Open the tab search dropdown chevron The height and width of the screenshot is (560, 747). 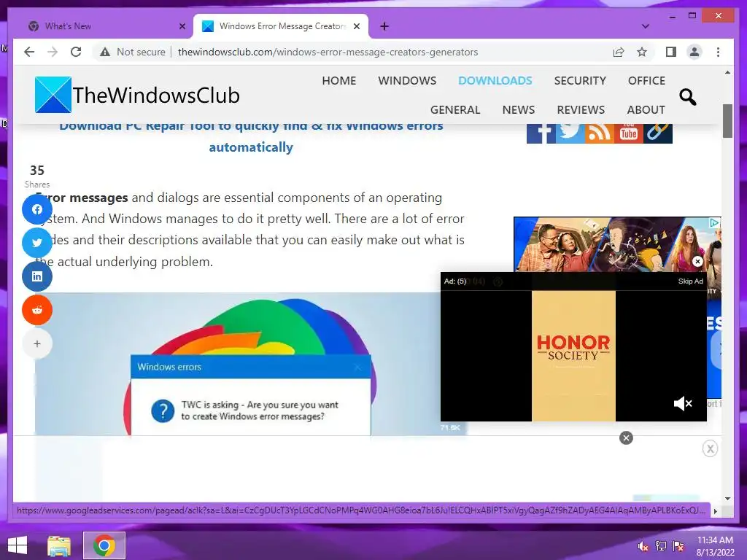coord(645,26)
